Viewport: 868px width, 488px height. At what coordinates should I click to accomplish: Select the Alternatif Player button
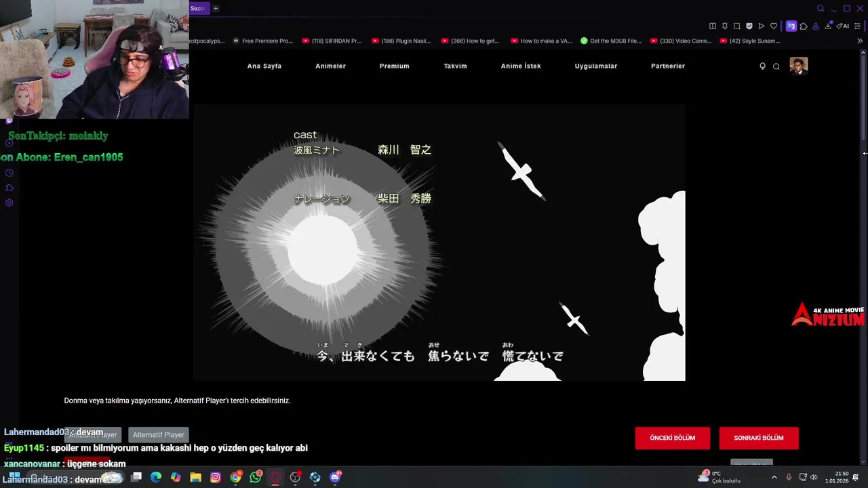pos(158,434)
